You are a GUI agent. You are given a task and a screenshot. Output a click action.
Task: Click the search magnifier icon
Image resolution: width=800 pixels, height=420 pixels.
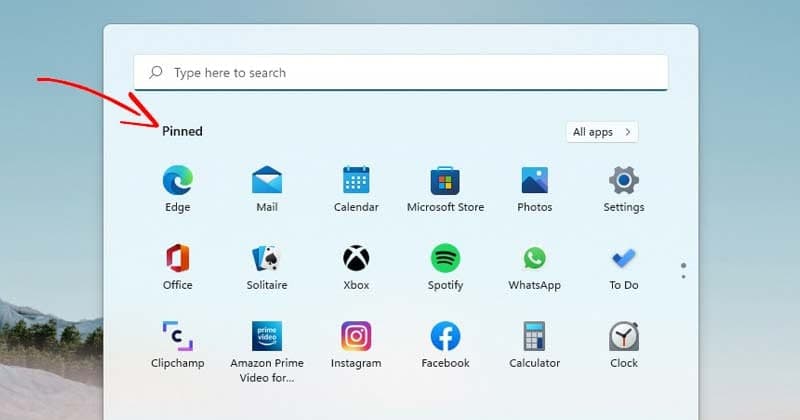click(156, 72)
